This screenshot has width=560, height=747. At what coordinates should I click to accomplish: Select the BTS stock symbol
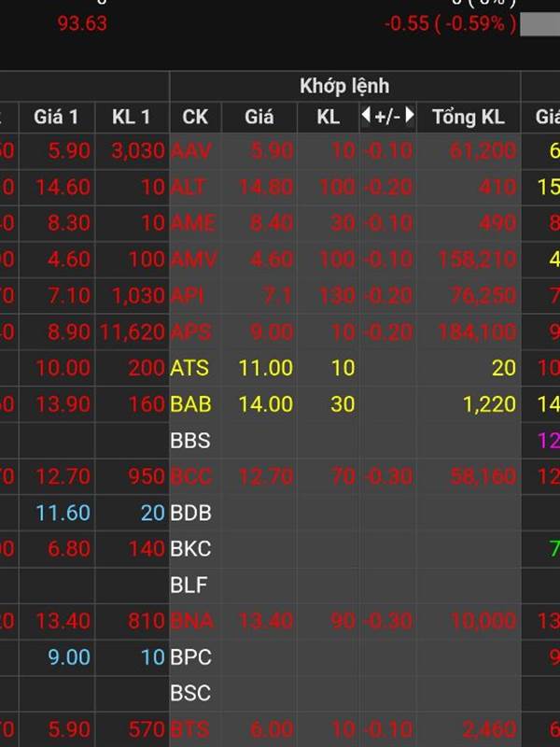(x=189, y=729)
